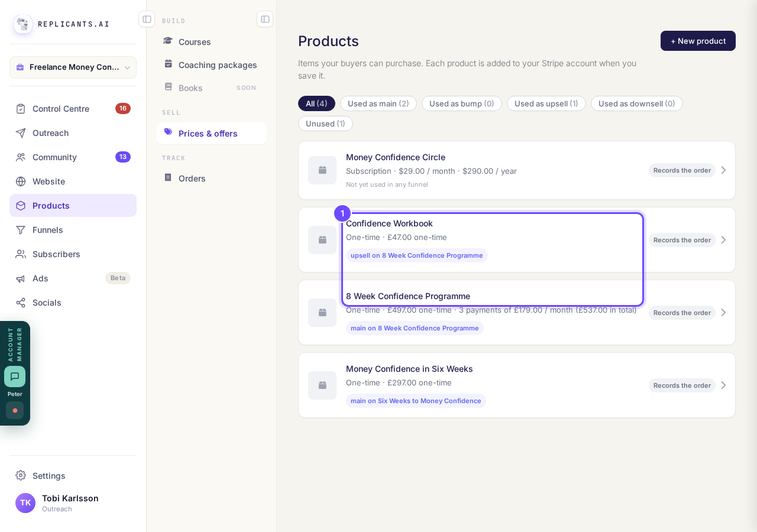The image size is (757, 532).
Task: Select the Used as main (2) filter
Action: coord(378,103)
